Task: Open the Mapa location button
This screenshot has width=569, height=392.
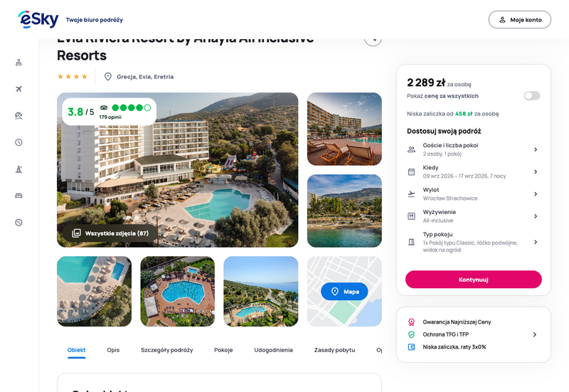Action: click(x=344, y=292)
